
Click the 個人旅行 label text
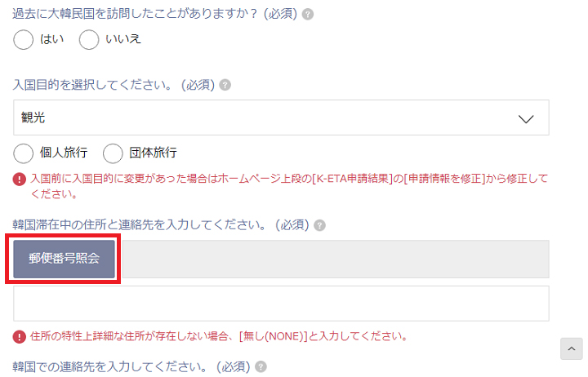(x=64, y=153)
